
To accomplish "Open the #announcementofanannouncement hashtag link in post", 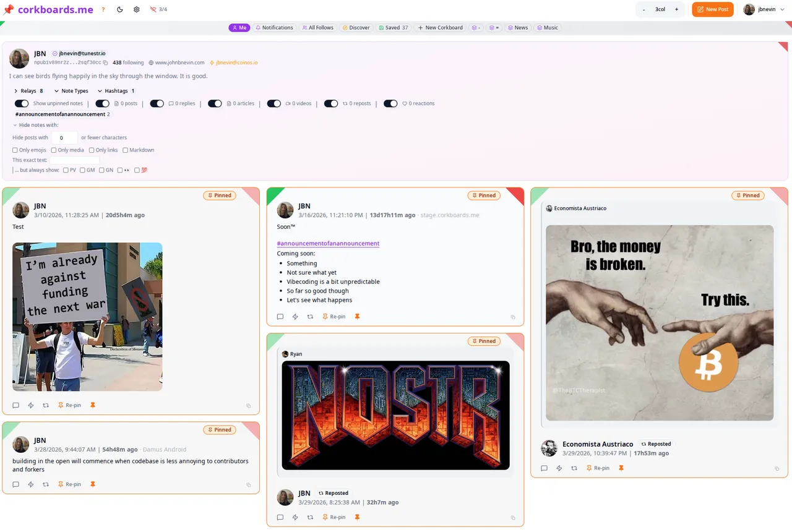I will (328, 244).
